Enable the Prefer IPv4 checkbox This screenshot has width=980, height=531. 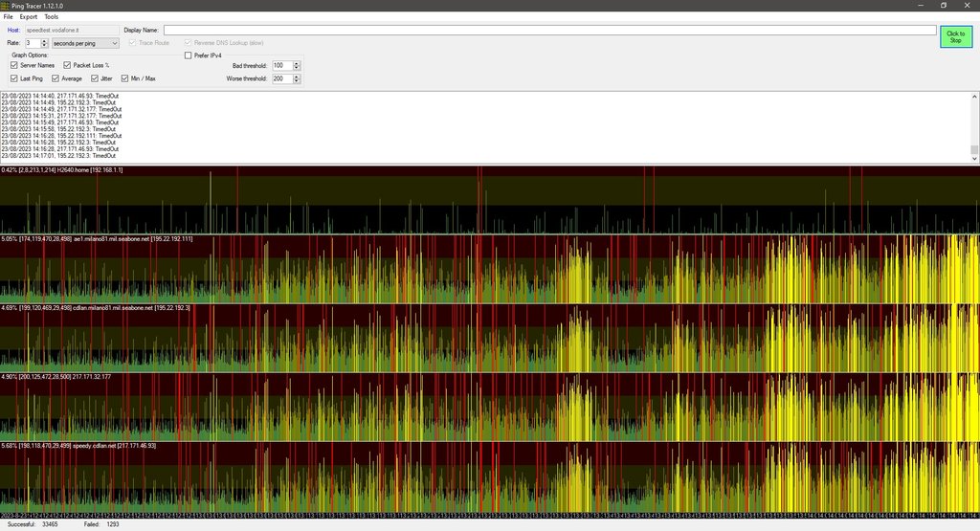click(x=189, y=55)
